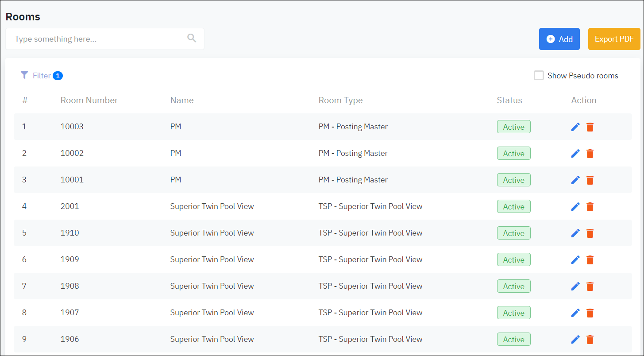Viewport: 644px width, 356px height.
Task: Click the Status column header
Action: point(509,101)
